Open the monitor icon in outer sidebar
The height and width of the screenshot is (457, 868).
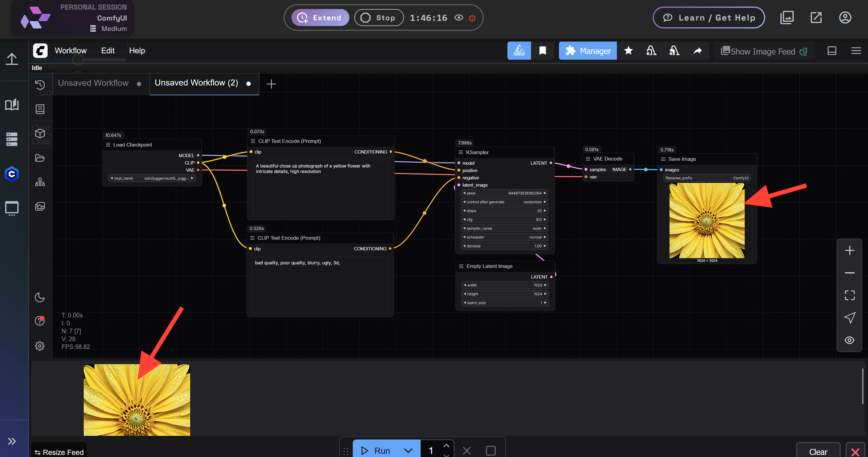pyautogui.click(x=12, y=209)
